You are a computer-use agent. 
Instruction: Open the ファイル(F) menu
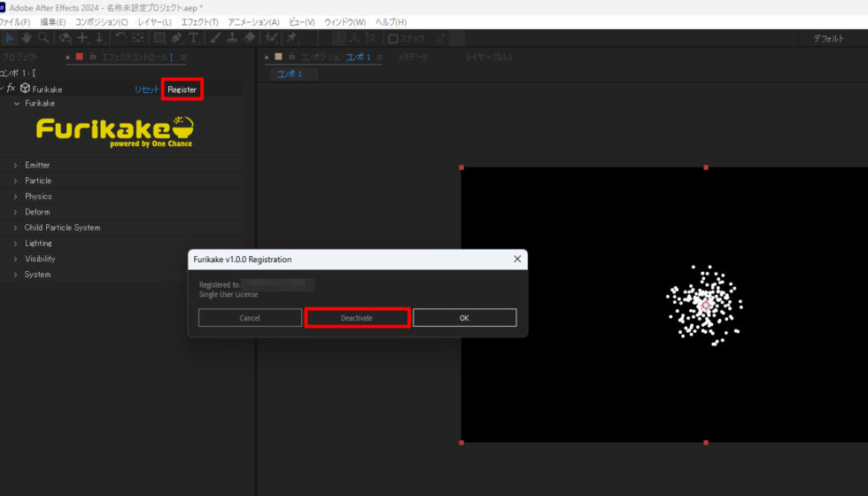(14, 22)
